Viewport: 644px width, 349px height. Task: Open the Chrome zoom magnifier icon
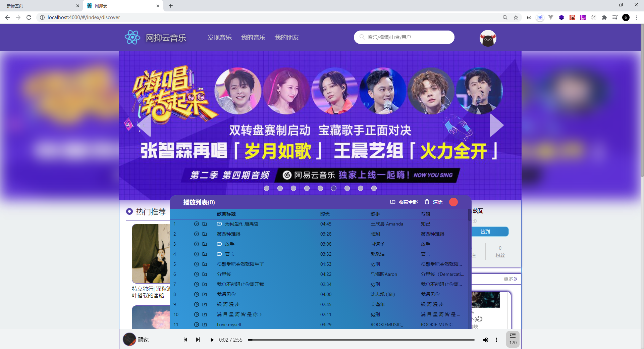[505, 17]
